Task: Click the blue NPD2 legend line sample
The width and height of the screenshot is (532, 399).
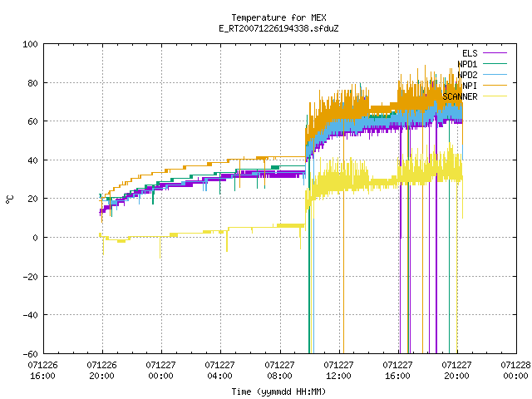Action: (495, 74)
